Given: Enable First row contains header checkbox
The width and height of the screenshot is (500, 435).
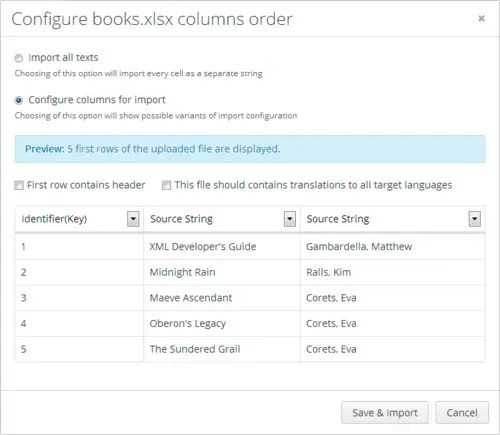Looking at the screenshot, I should tap(19, 185).
